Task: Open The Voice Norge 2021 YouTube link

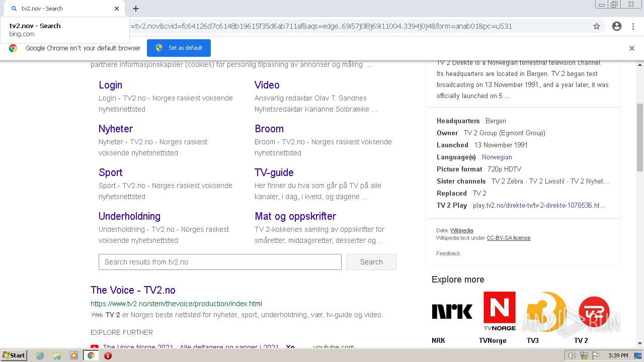Action: [x=191, y=347]
